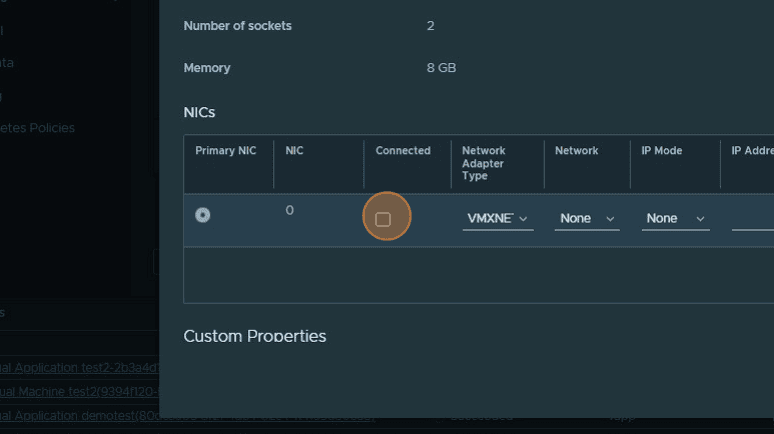This screenshot has width=774, height=434.
Task: Click the Memory label
Action: pyautogui.click(x=207, y=68)
